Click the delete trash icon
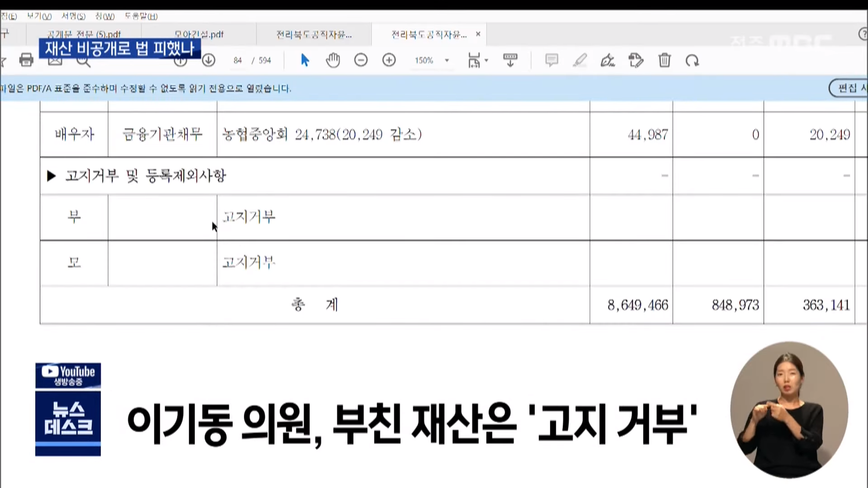868x488 pixels. tap(664, 60)
